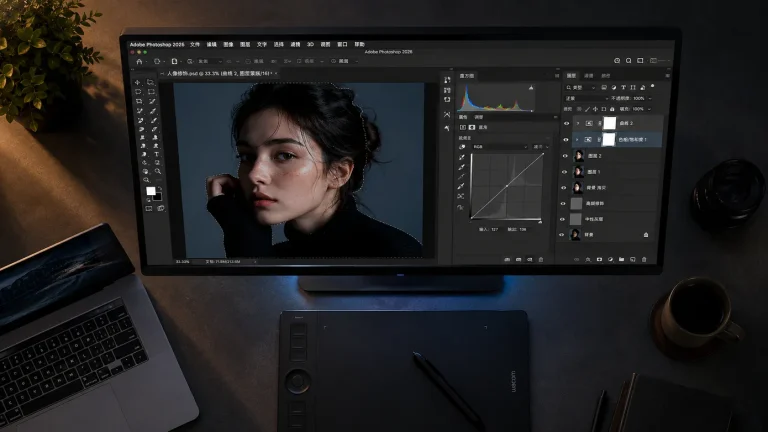This screenshot has height=432, width=768.
Task: Close the 人像修饰.psd document tab
Action: (276, 73)
